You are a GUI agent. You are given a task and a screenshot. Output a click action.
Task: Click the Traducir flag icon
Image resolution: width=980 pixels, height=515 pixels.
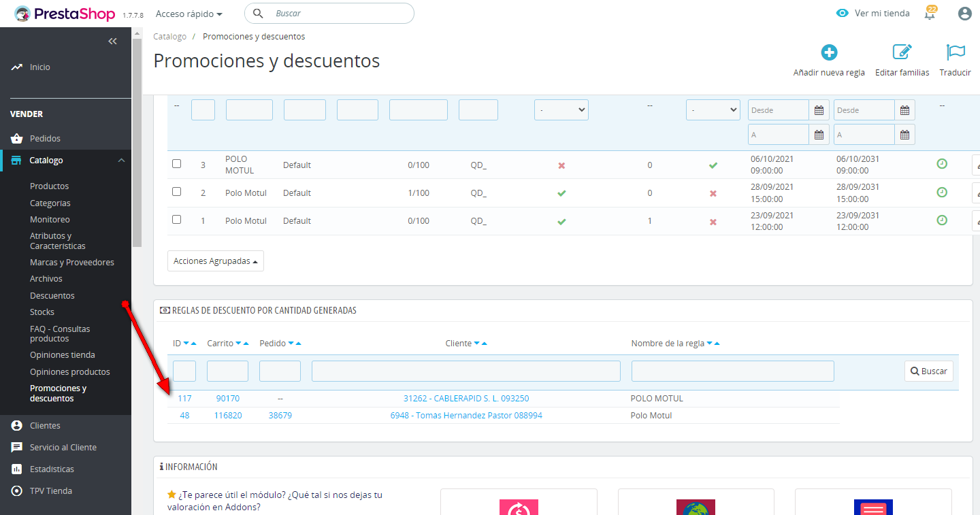pos(955,53)
